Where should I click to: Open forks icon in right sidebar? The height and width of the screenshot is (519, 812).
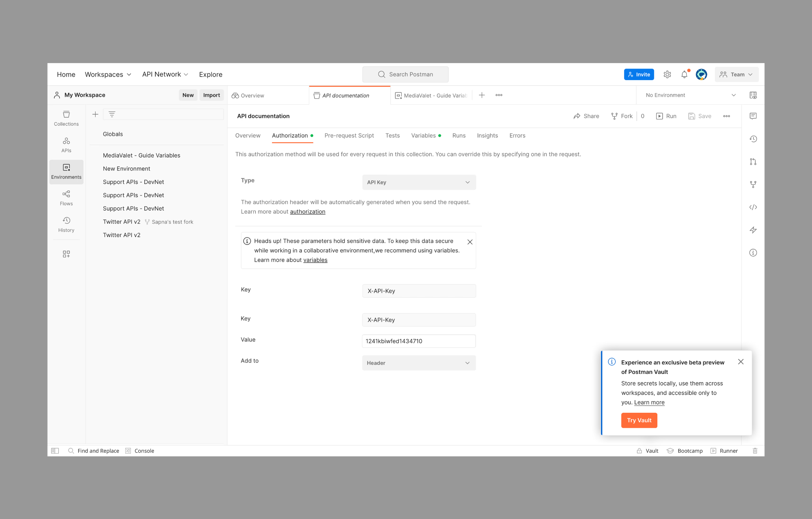click(753, 184)
